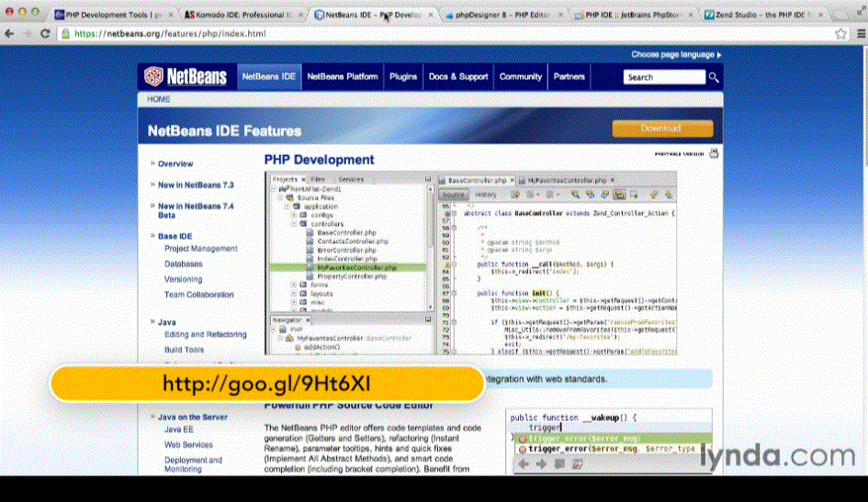Open Project Management link

click(201, 249)
